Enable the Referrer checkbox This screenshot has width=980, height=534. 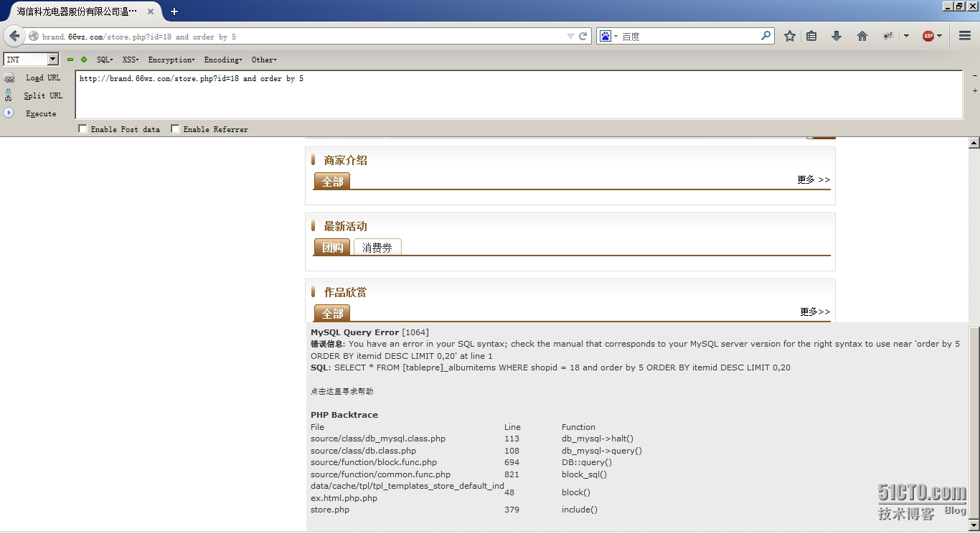(175, 129)
